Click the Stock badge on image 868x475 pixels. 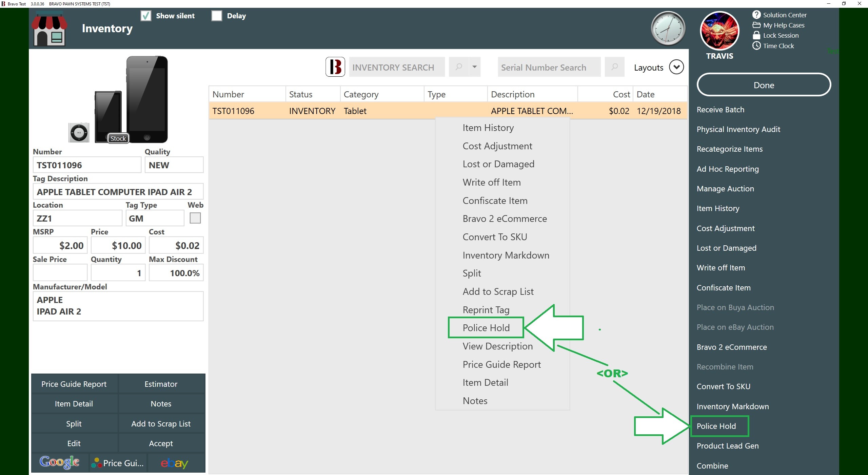pyautogui.click(x=118, y=138)
